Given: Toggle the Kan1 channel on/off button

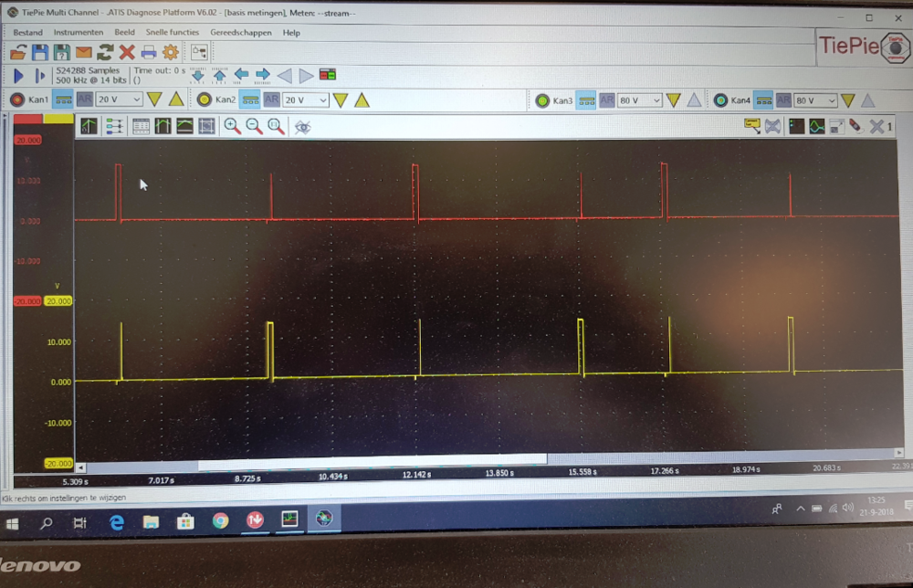Looking at the screenshot, I should click(17, 100).
